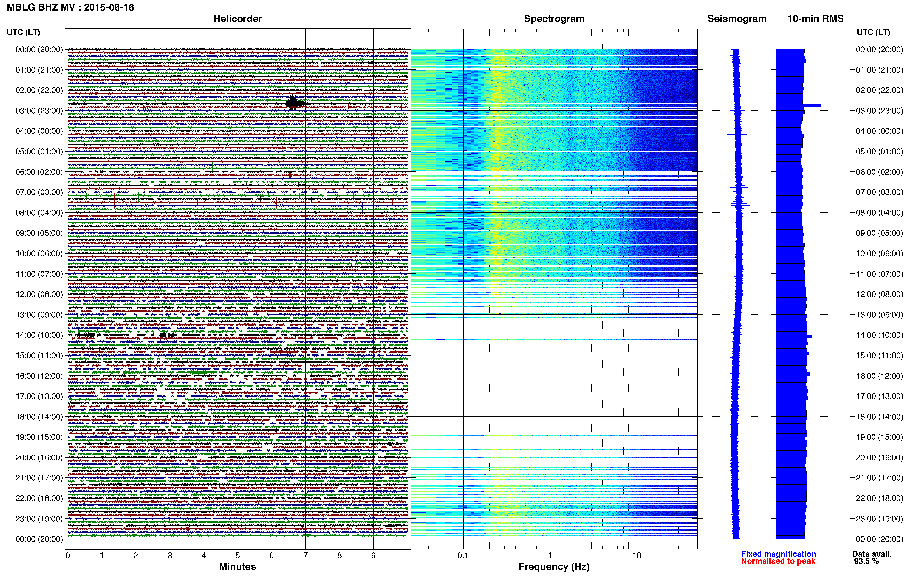This screenshot has width=924, height=578.
Task: Click the Data avail. label
Action: (x=872, y=554)
